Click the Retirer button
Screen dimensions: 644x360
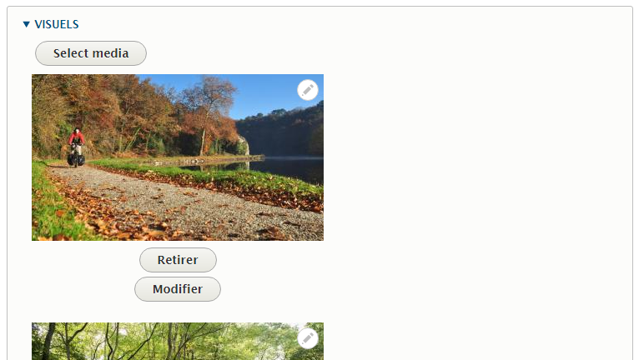point(178,260)
